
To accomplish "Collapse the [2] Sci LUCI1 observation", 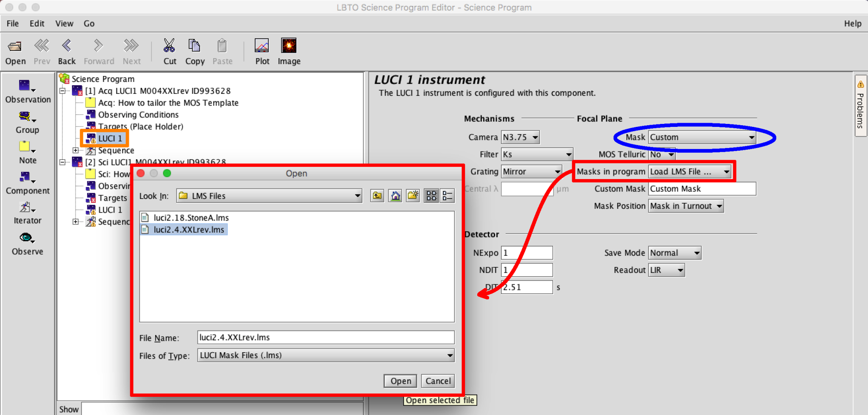I will pos(63,162).
